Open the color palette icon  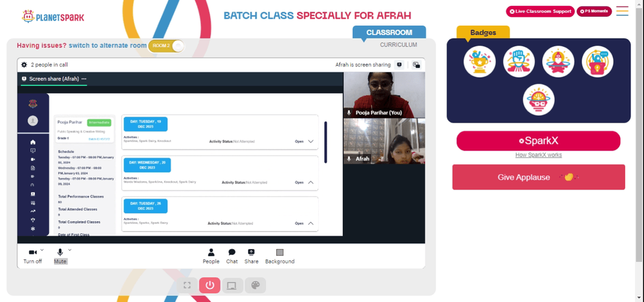point(255,285)
